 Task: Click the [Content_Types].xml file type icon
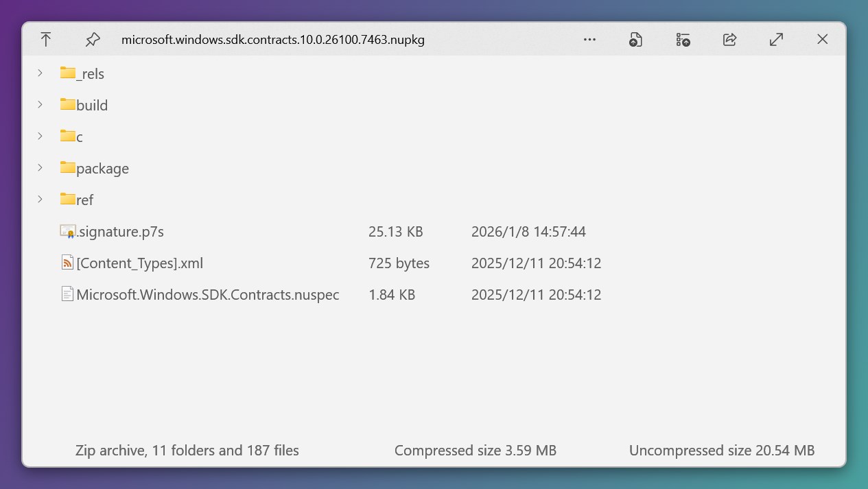click(67, 262)
